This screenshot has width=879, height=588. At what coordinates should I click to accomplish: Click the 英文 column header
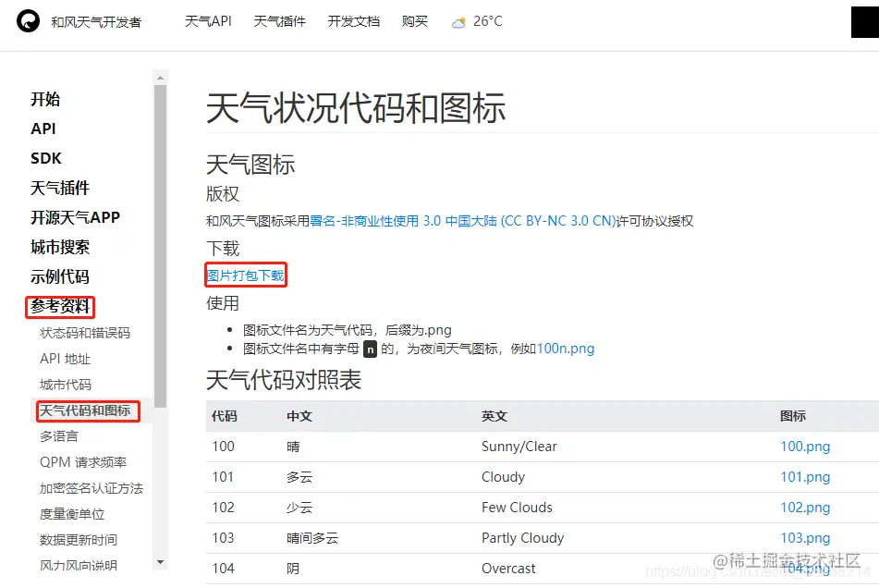point(494,416)
